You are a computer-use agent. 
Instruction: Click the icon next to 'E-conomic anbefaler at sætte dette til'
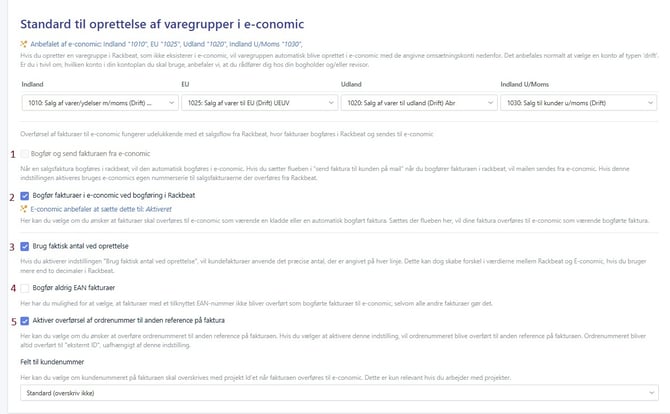[x=24, y=209]
